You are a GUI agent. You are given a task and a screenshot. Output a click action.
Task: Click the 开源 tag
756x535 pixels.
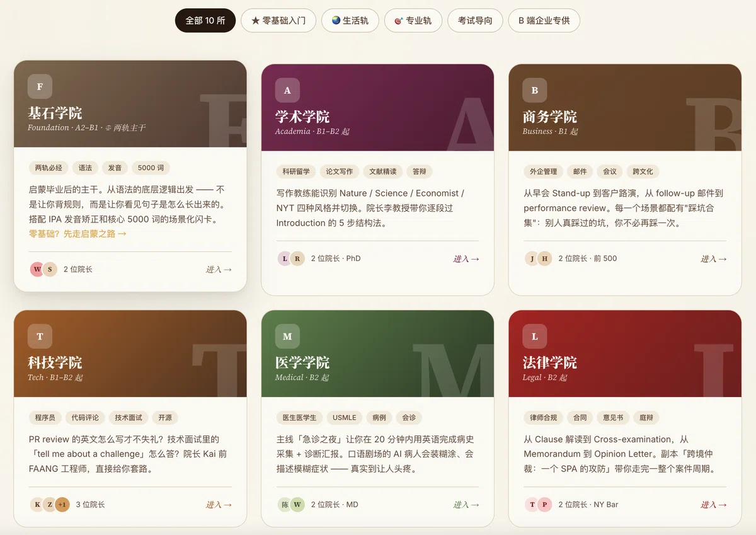(x=165, y=417)
